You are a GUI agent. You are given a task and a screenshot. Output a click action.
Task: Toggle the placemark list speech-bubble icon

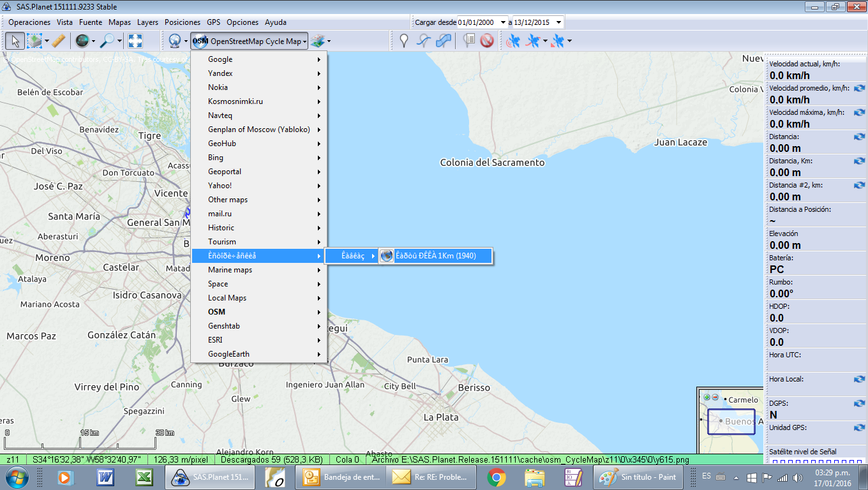coord(469,41)
